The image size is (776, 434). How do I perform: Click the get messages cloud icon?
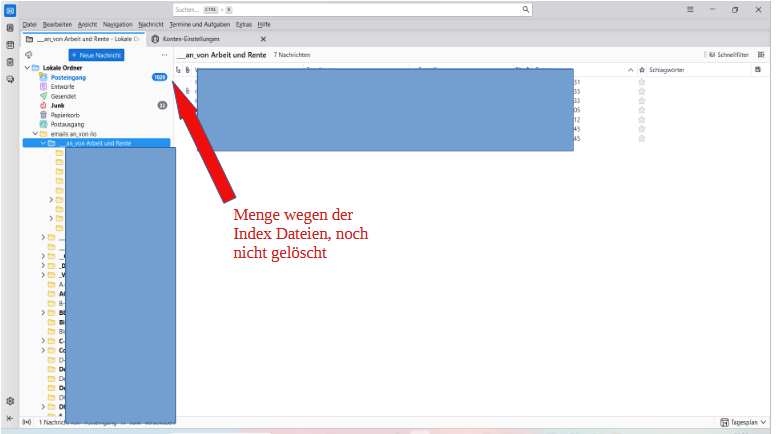click(x=29, y=55)
